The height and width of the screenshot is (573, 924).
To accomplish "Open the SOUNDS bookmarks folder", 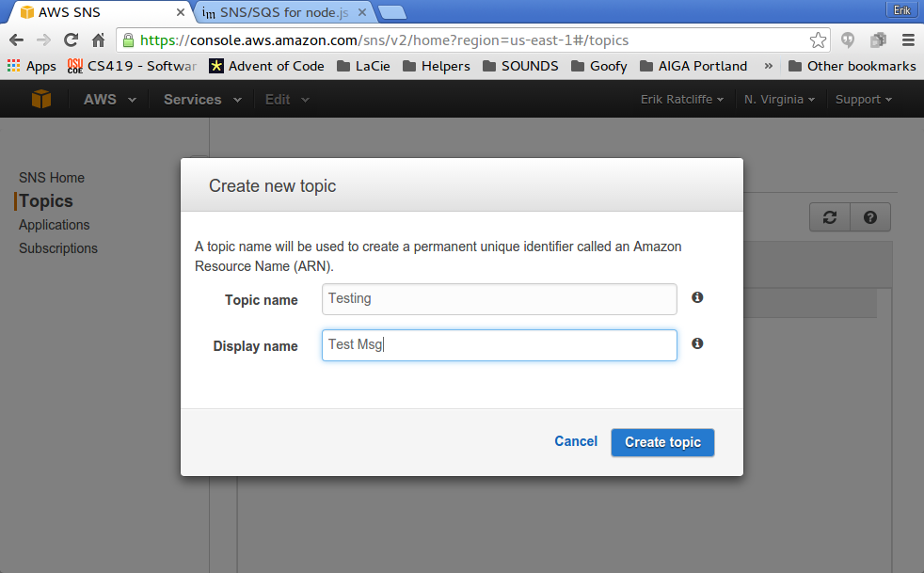I will pos(520,66).
